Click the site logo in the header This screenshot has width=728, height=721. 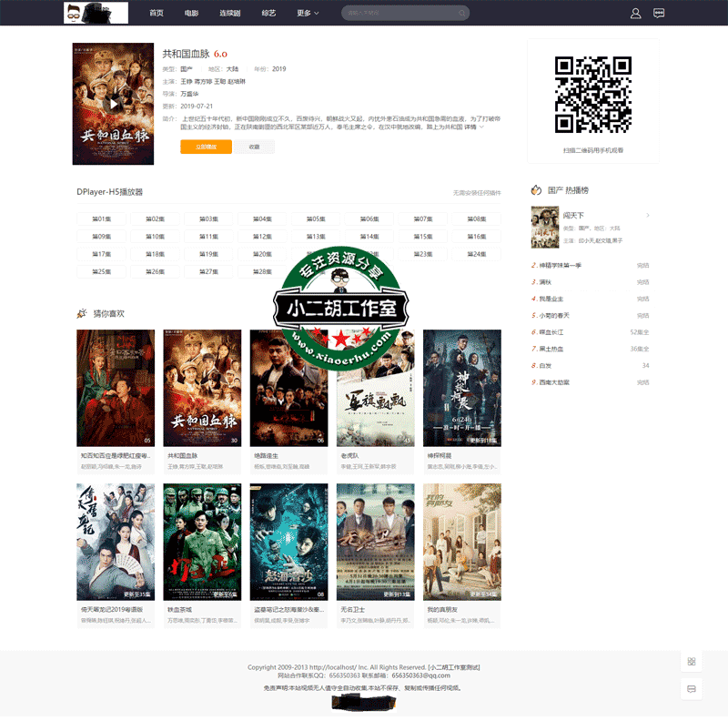[88, 13]
